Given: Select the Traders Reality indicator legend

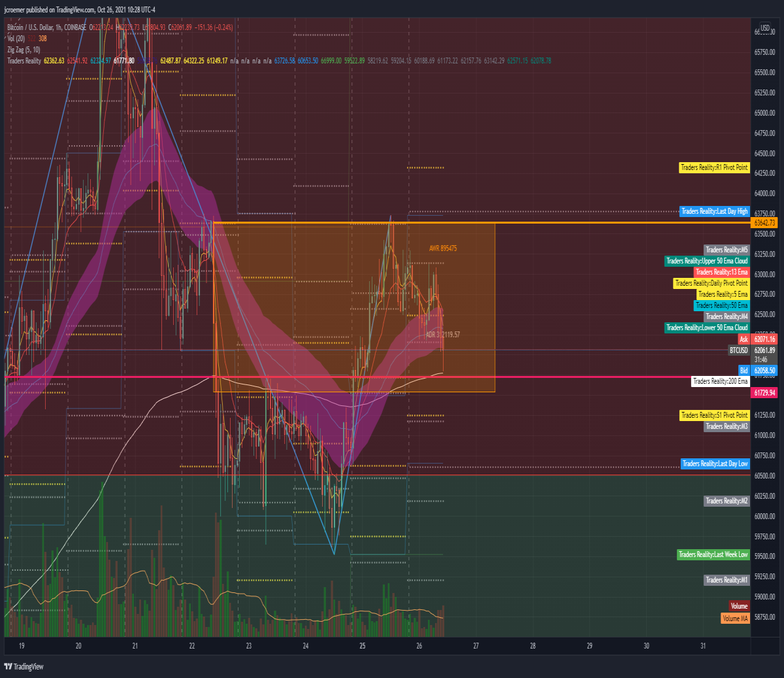Looking at the screenshot, I should pyautogui.click(x=24, y=61).
